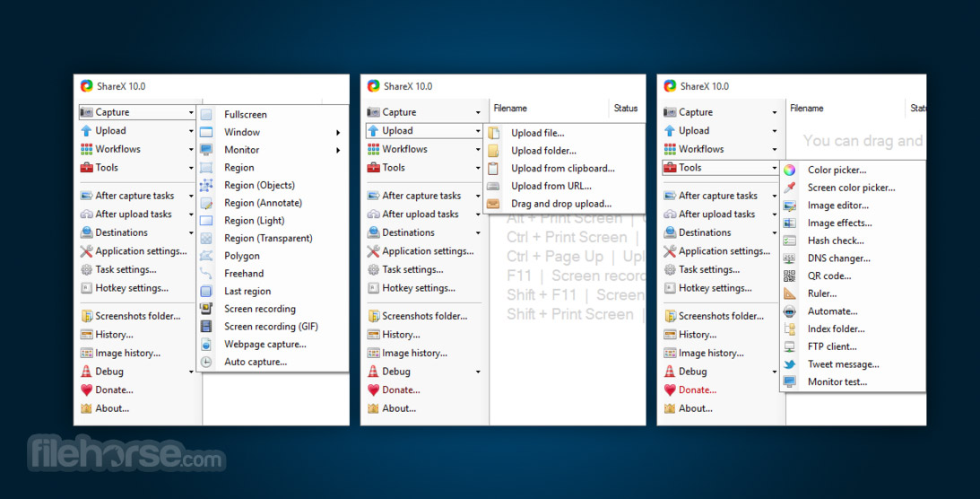Click the Freehand capture icon

click(206, 273)
